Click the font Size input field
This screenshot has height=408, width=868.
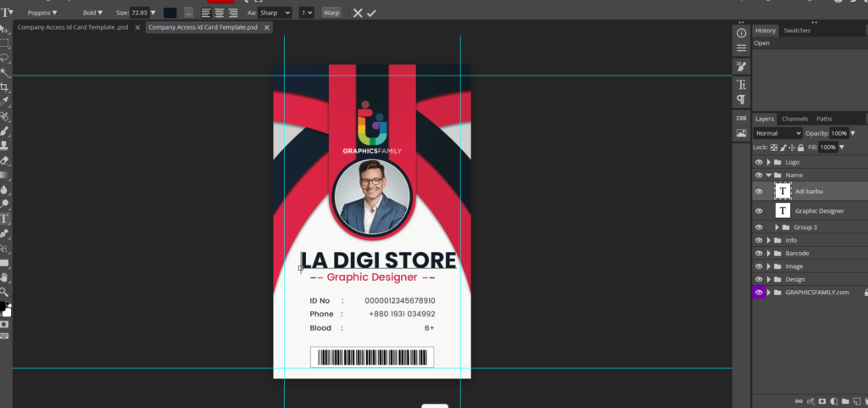pos(140,13)
